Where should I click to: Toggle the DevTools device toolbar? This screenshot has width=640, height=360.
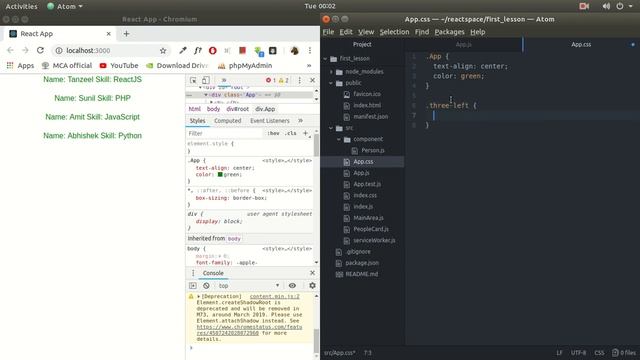point(206,80)
